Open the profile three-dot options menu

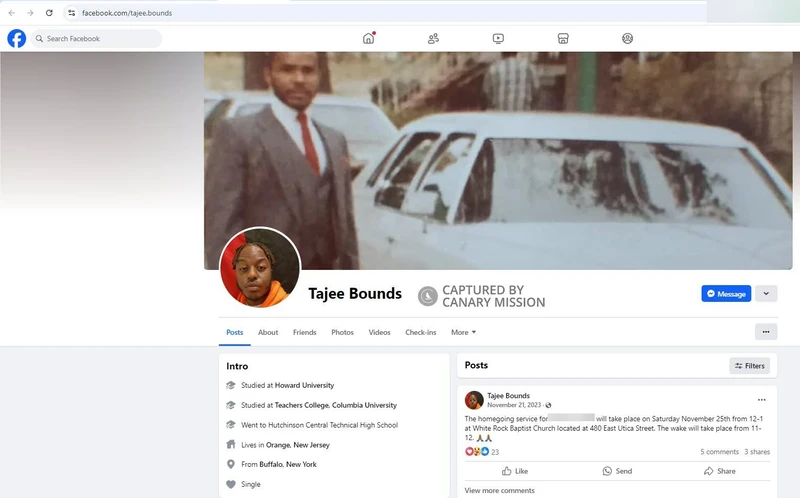pos(765,332)
